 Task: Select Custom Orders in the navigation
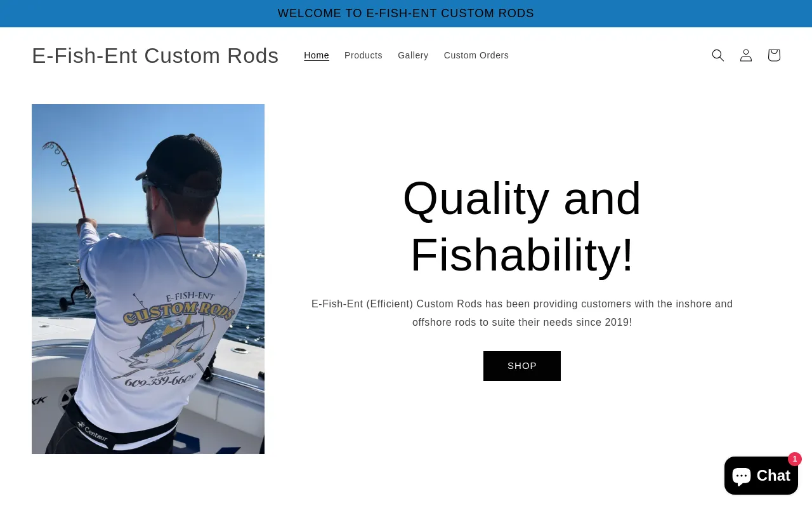tap(476, 55)
